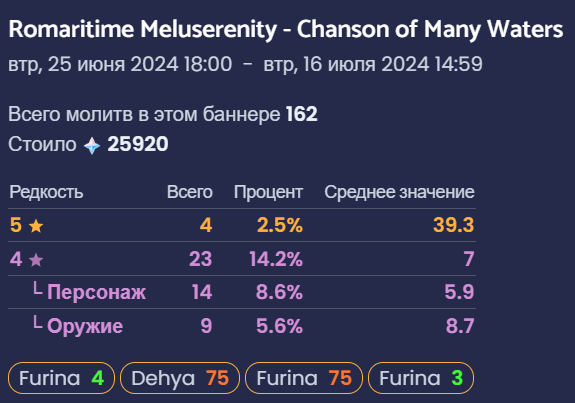Click the primogem icon next to cost
The image size is (575, 403).
(x=92, y=145)
